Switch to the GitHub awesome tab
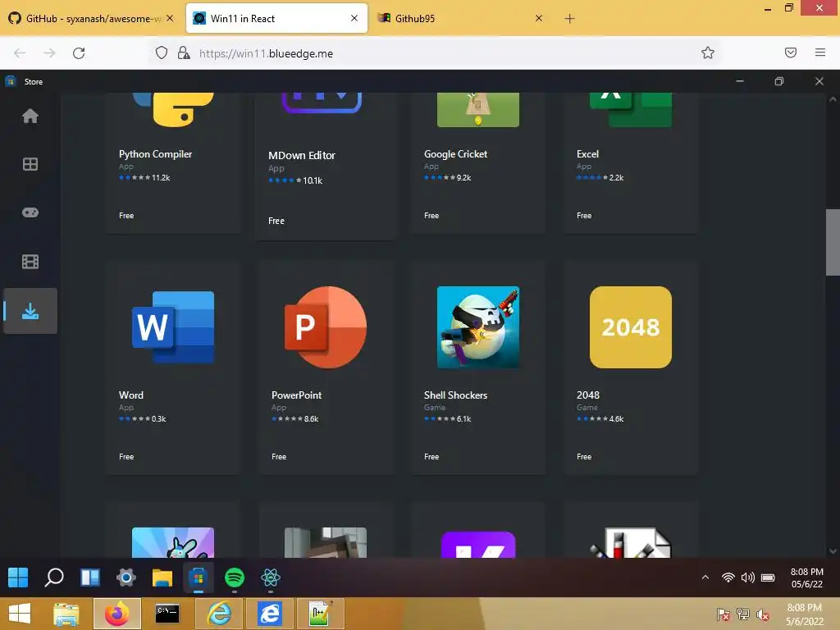 point(92,18)
